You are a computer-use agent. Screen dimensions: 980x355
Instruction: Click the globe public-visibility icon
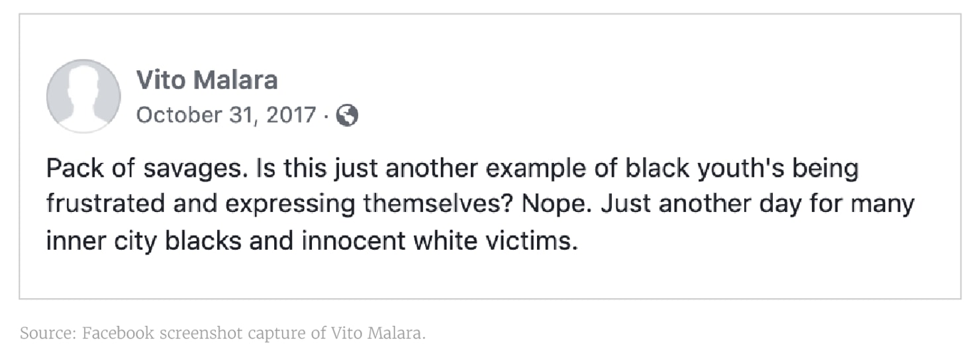347,116
